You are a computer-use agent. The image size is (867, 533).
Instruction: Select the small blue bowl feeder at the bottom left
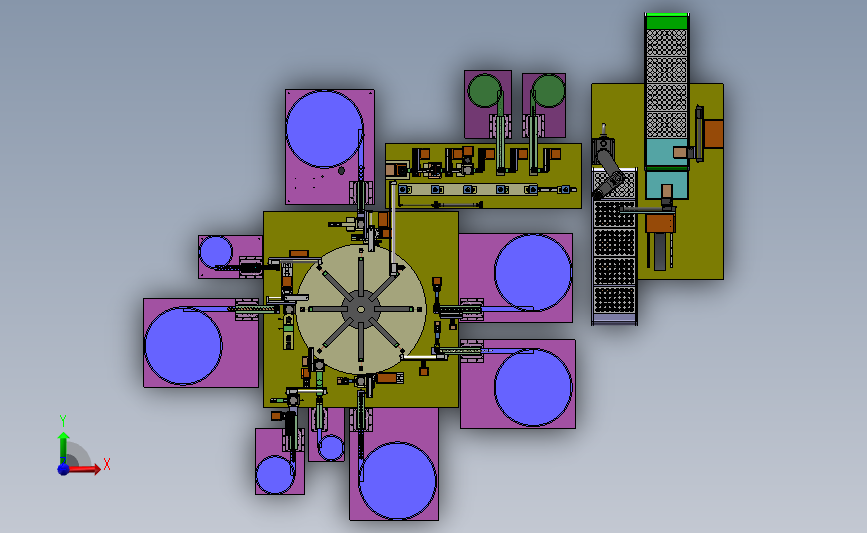(275, 474)
